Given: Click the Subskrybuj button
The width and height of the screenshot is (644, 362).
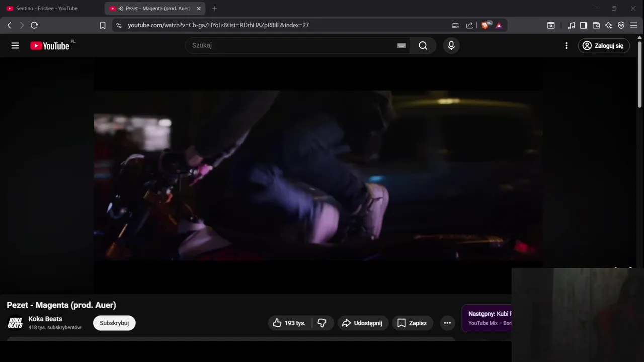Looking at the screenshot, I should tap(114, 323).
